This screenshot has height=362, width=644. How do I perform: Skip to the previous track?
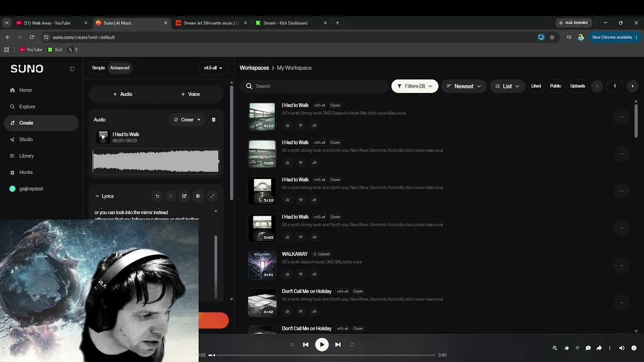tap(305, 344)
